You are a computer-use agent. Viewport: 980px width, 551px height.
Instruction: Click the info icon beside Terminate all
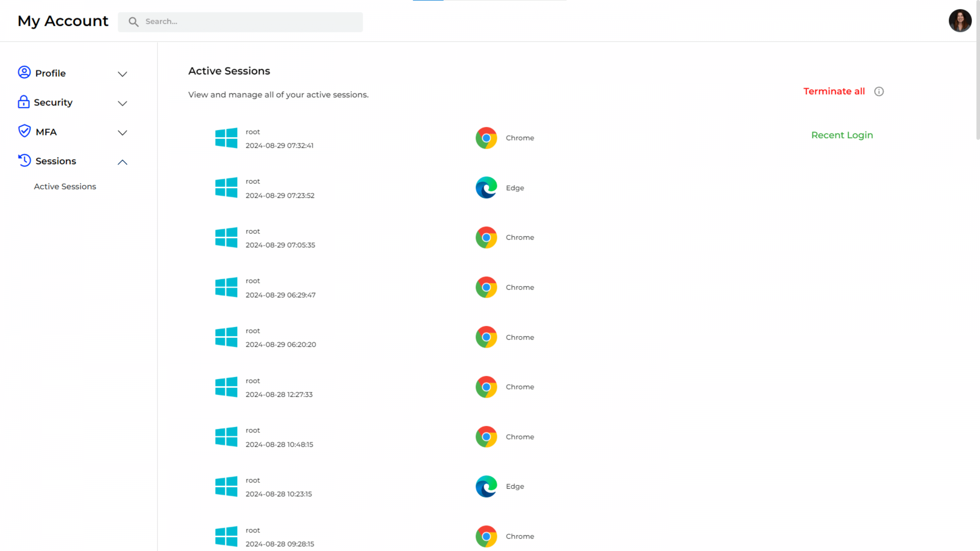point(879,91)
